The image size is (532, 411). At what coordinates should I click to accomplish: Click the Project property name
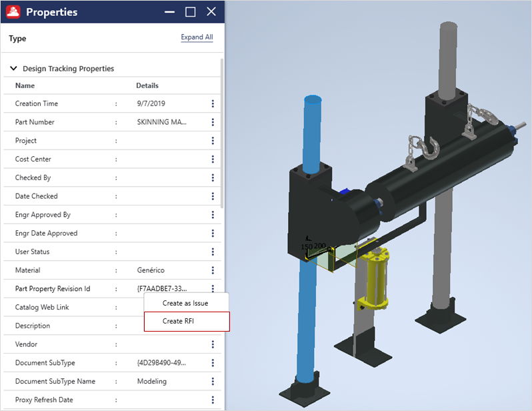click(26, 141)
